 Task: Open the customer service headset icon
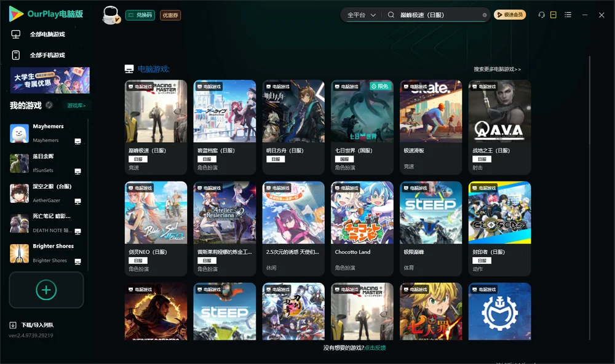tap(541, 15)
